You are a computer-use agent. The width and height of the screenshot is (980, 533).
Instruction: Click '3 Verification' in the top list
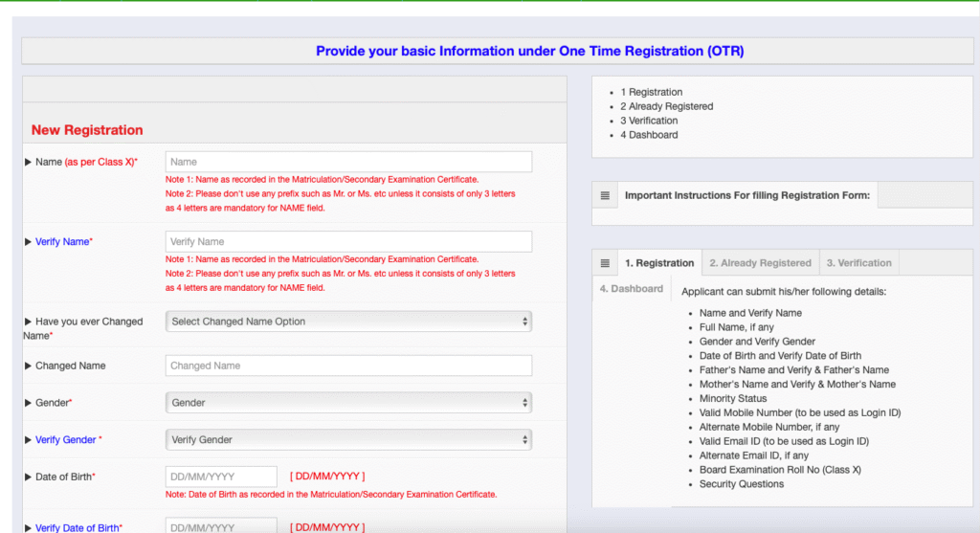tap(649, 121)
